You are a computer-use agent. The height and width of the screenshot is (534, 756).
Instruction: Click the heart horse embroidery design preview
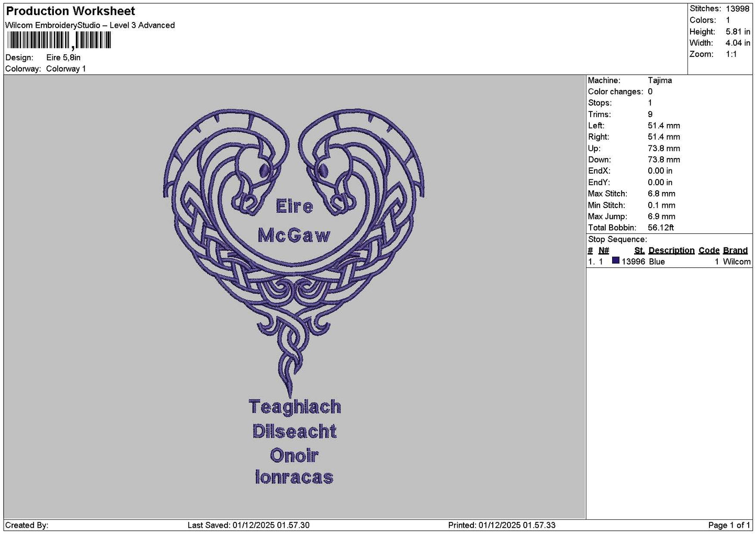point(294,297)
